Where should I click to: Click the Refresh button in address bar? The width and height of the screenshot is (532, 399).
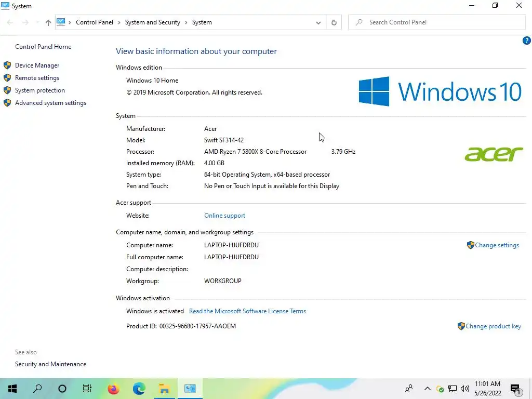[334, 22]
